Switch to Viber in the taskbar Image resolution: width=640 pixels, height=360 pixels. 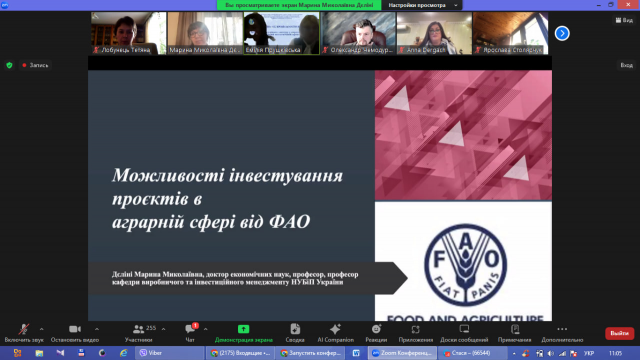tap(170, 353)
